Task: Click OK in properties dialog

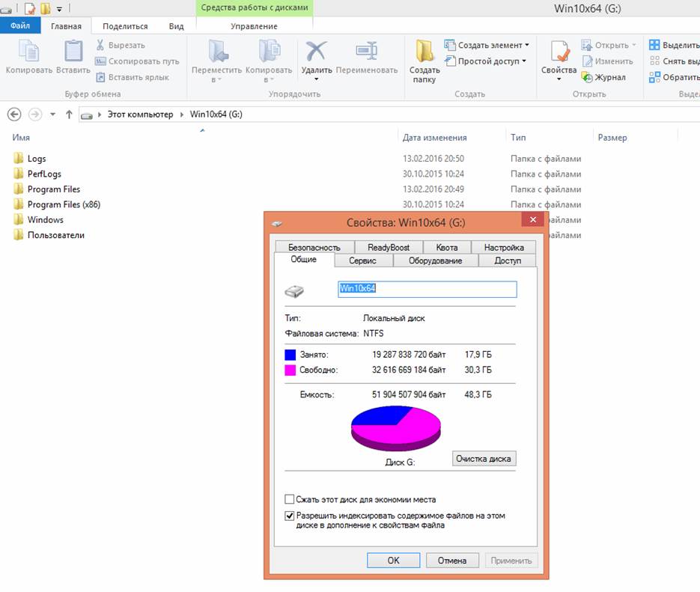Action: pyautogui.click(x=393, y=561)
